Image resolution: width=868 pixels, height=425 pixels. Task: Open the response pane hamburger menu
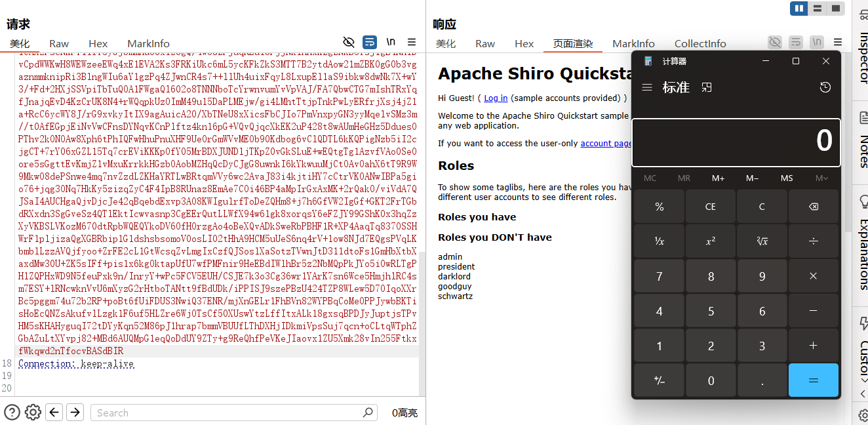838,42
